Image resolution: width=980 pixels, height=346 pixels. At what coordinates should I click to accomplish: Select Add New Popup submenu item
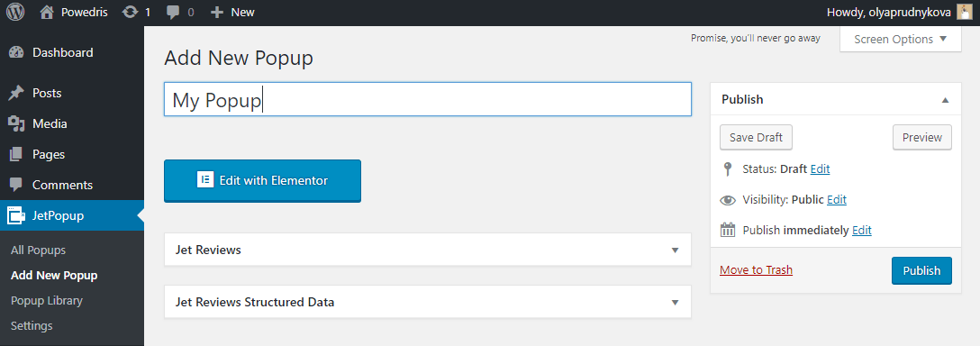point(54,276)
